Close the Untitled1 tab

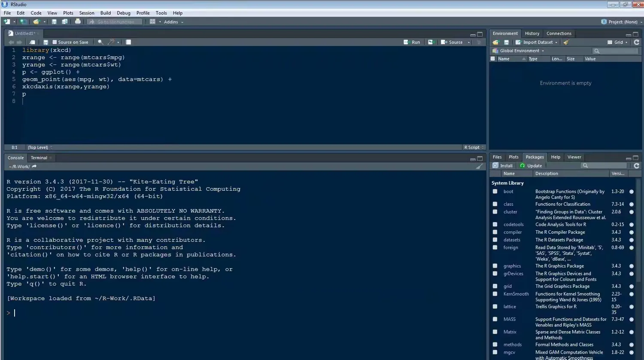[x=38, y=34]
